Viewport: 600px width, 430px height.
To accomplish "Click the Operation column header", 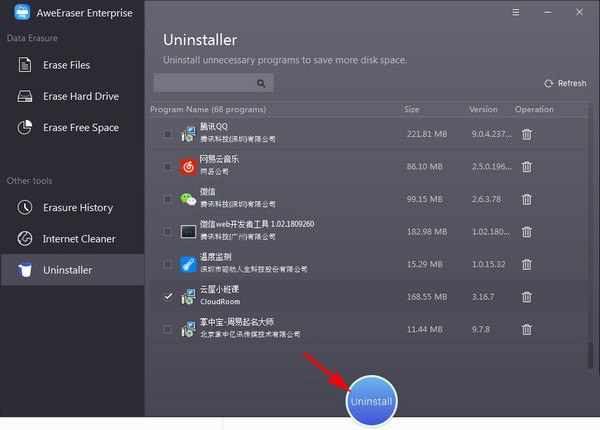I will point(534,109).
